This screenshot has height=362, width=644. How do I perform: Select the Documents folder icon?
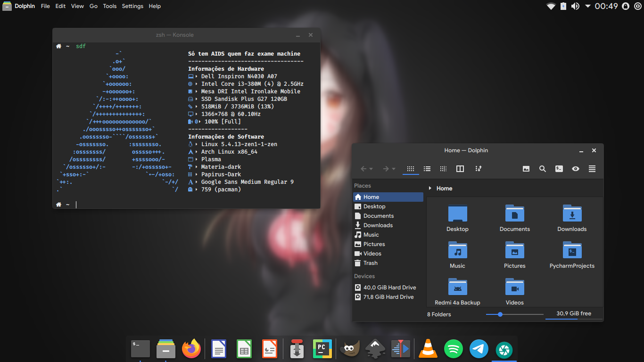(515, 214)
